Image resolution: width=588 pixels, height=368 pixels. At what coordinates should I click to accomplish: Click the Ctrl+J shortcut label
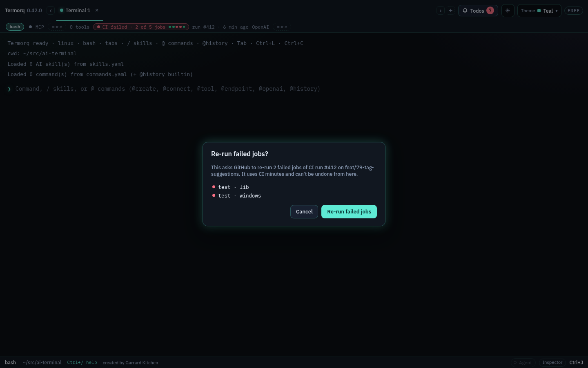(576, 363)
